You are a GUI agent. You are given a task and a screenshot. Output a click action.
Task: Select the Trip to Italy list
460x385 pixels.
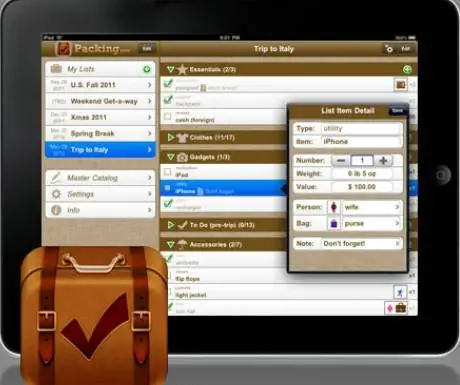100,150
